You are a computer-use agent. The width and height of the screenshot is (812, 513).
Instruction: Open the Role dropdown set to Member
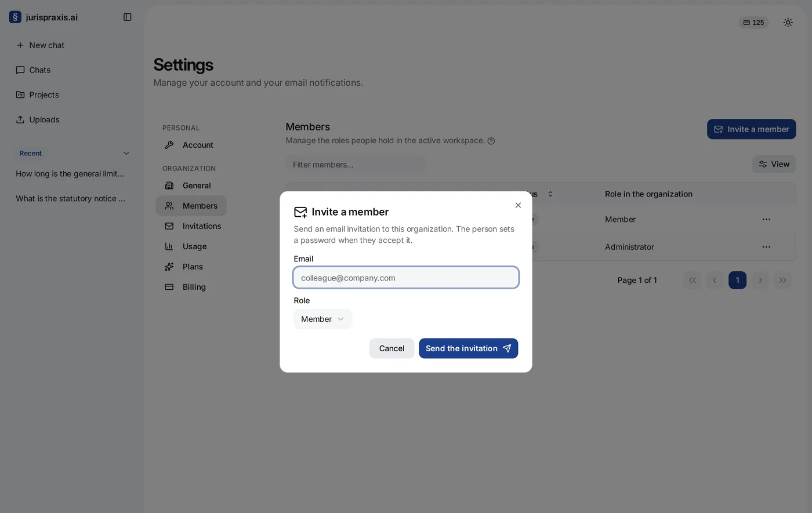[x=323, y=319]
